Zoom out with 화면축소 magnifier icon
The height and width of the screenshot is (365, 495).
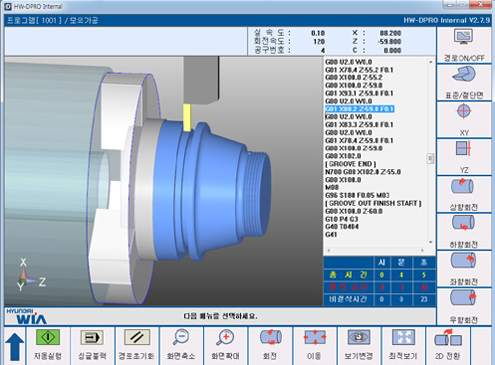[181, 337]
